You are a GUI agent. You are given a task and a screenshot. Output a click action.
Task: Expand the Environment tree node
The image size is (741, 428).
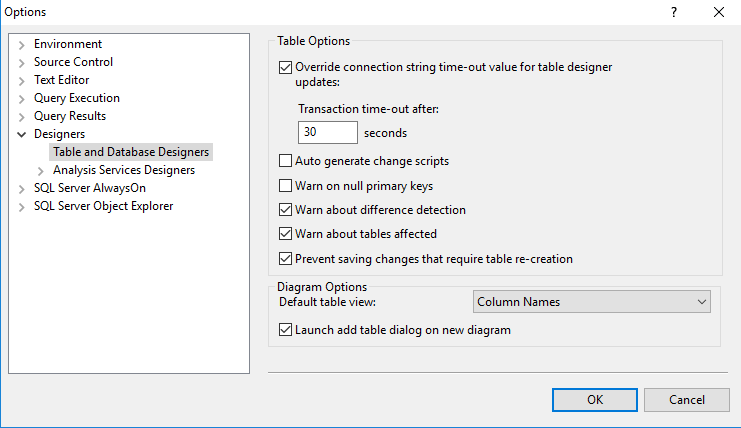21,45
